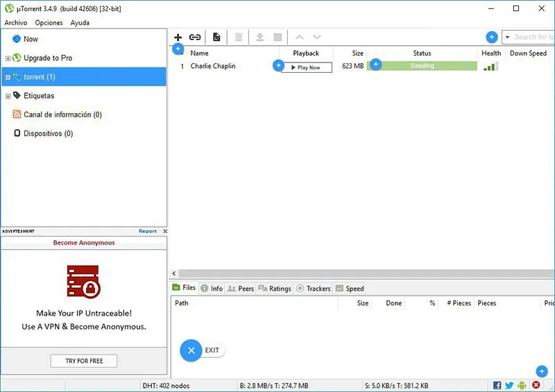Click the Path column header
The width and height of the screenshot is (555, 392).
[x=182, y=303]
